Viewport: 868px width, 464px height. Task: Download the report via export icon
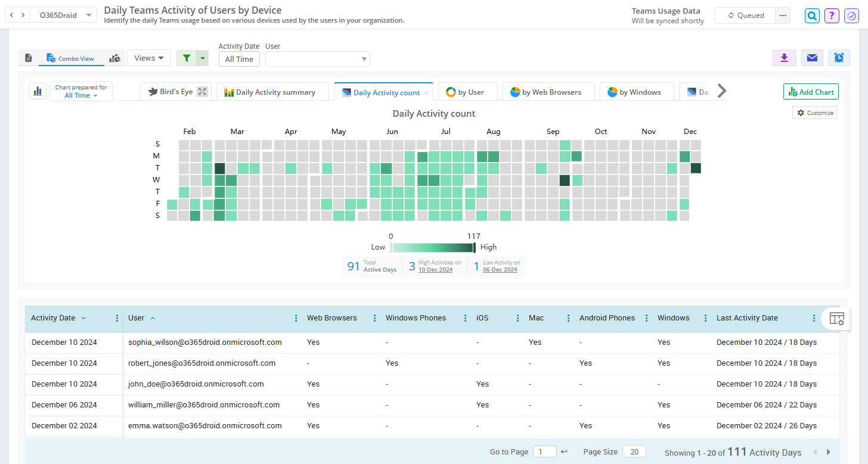point(784,58)
